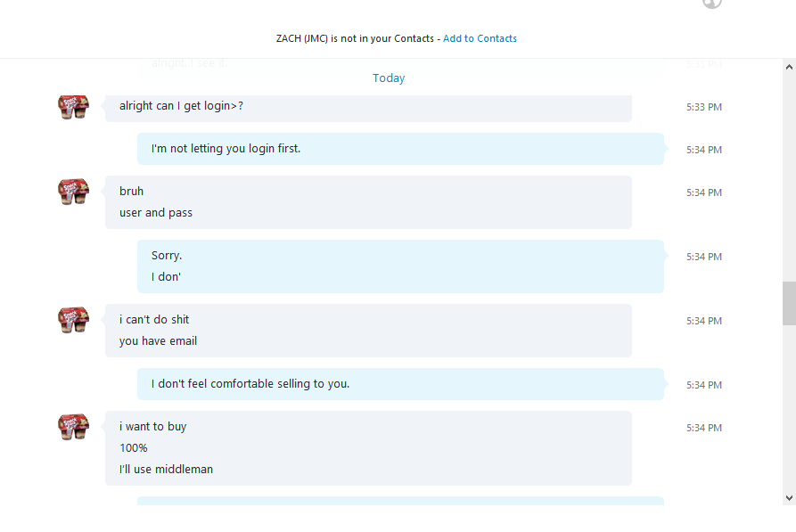This screenshot has width=796, height=532.
Task: Open avatar next to "i want to buy" message
Action: click(74, 427)
